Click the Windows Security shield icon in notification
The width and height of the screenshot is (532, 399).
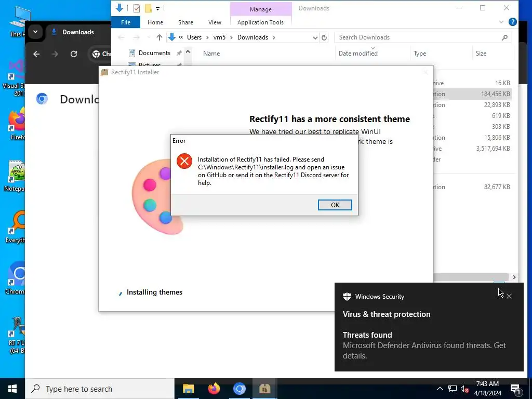click(347, 297)
